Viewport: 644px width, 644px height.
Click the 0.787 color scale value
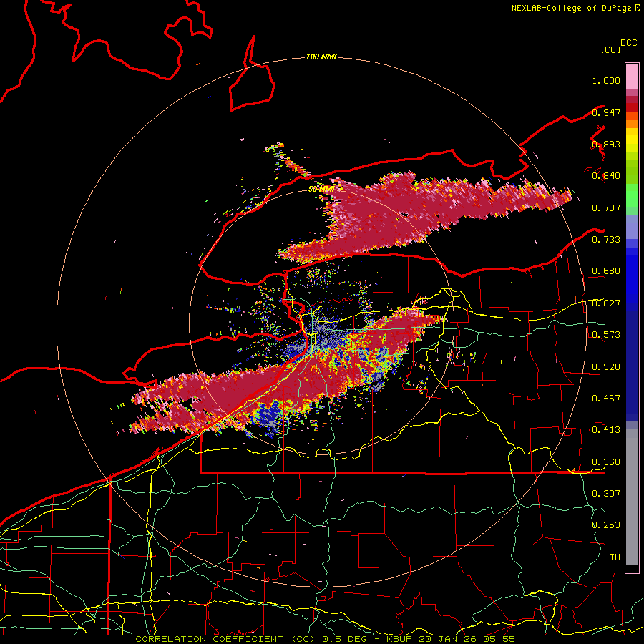pos(606,208)
